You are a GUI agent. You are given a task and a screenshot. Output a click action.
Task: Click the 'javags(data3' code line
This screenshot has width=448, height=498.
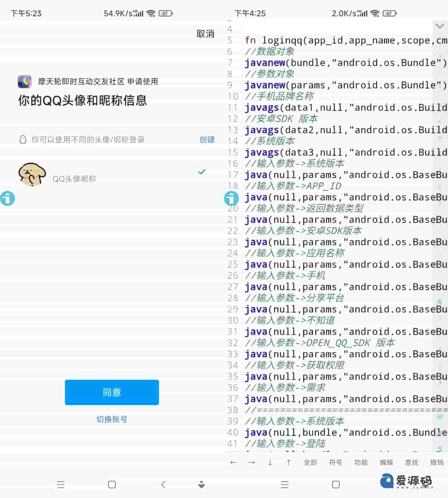coord(346,152)
